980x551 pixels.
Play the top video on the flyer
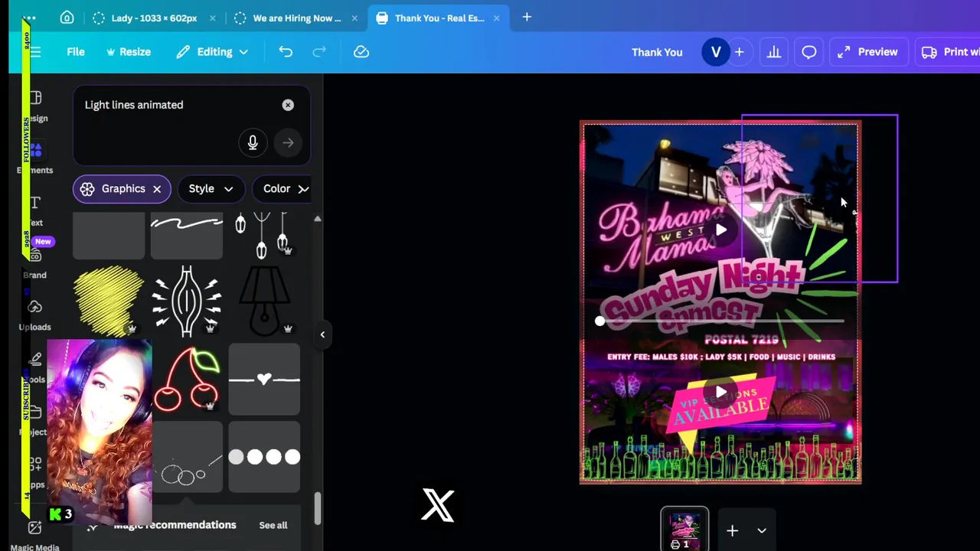pos(720,230)
